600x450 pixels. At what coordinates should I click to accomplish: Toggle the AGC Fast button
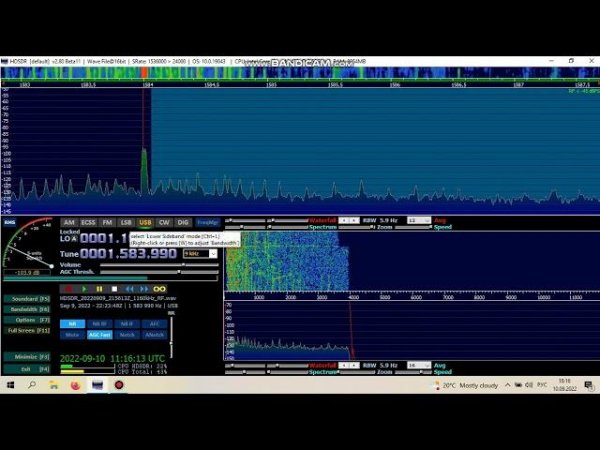click(99, 335)
